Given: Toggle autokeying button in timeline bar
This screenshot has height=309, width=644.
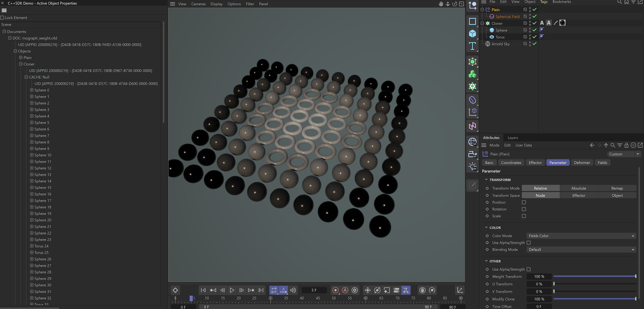Looking at the screenshot, I should (x=345, y=290).
